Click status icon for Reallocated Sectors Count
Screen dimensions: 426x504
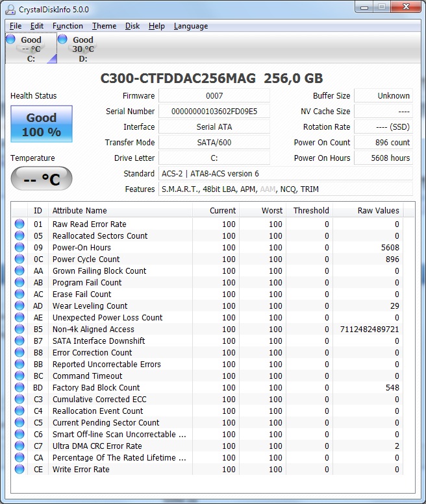pyautogui.click(x=19, y=235)
